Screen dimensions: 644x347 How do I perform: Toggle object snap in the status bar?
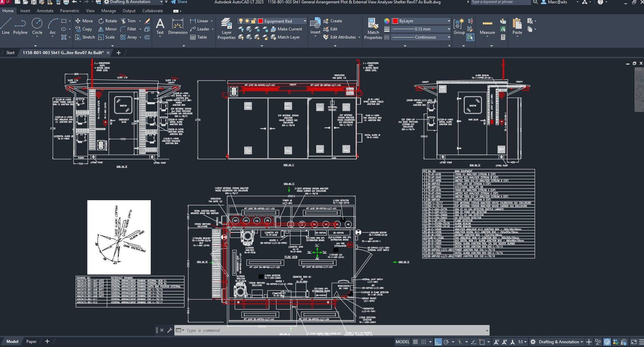point(460,342)
